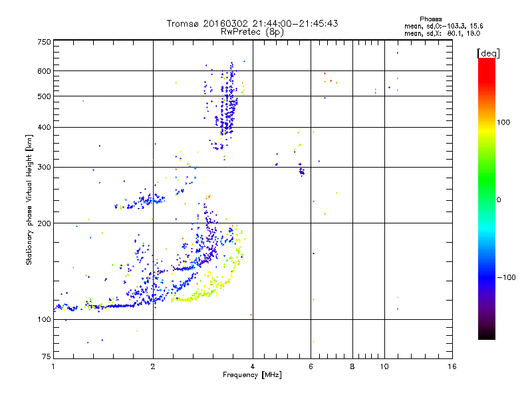Click the y-axis tick label '75'
This screenshot has width=532, height=399.
tap(47, 356)
